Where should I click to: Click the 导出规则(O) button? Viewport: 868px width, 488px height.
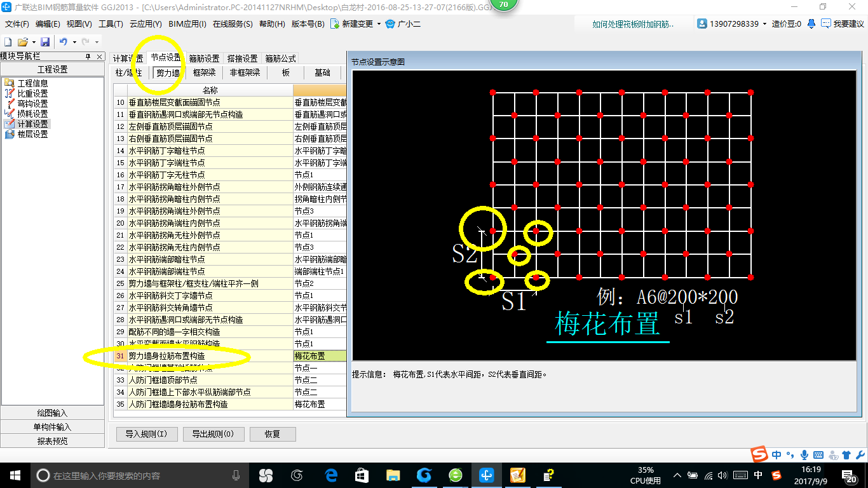click(213, 434)
